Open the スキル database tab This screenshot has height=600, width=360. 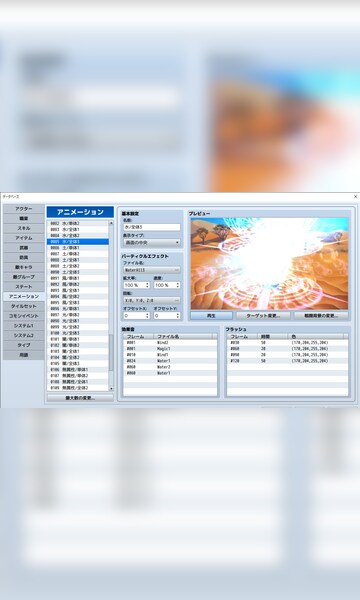23,228
